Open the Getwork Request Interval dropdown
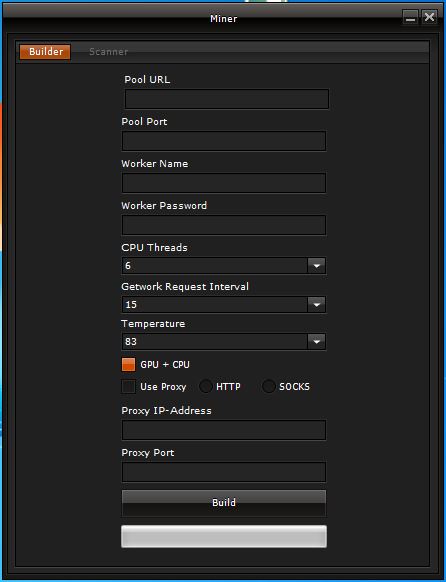This screenshot has width=446, height=582. 317,304
